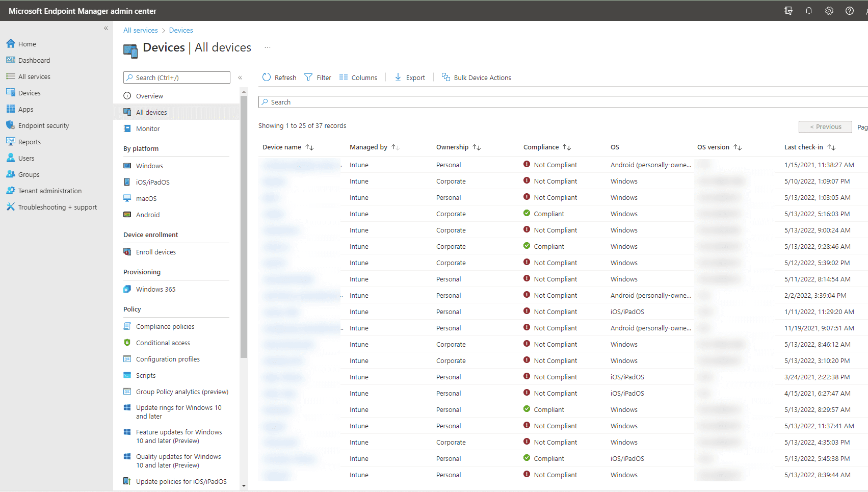Collapse the Devices submenu panel
Viewport: 868px width, 492px height.
coord(240,78)
